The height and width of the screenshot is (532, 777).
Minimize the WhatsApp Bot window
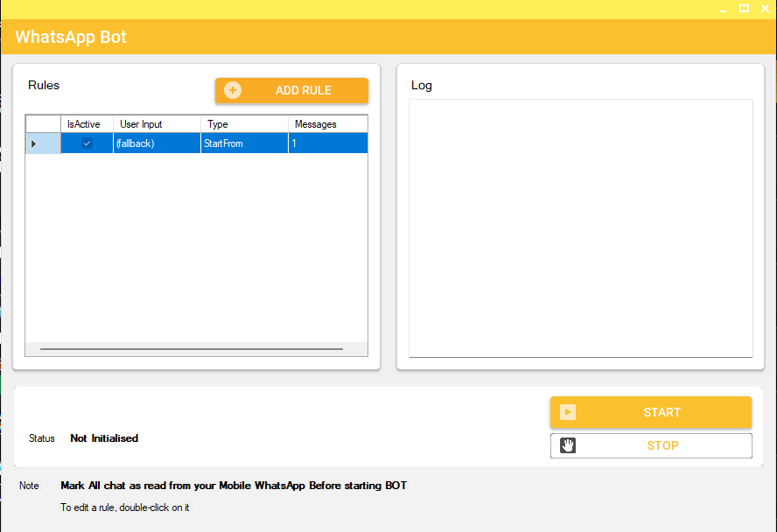[723, 9]
